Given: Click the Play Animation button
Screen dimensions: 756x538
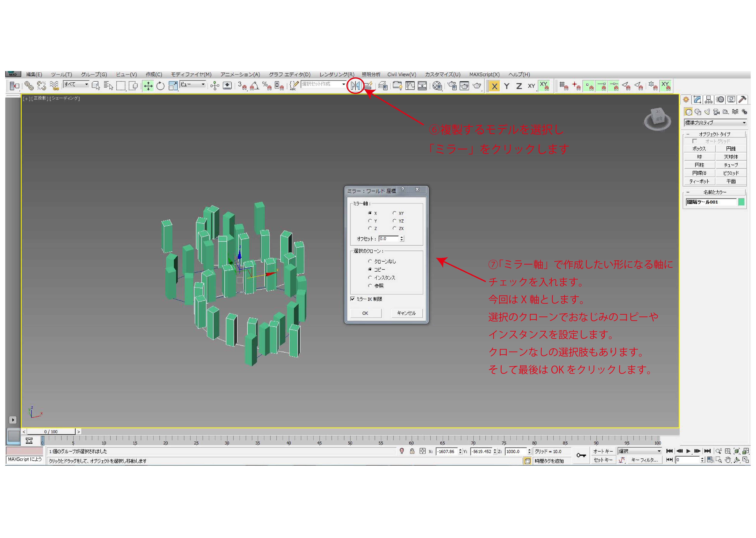Looking at the screenshot, I should pos(688,451).
